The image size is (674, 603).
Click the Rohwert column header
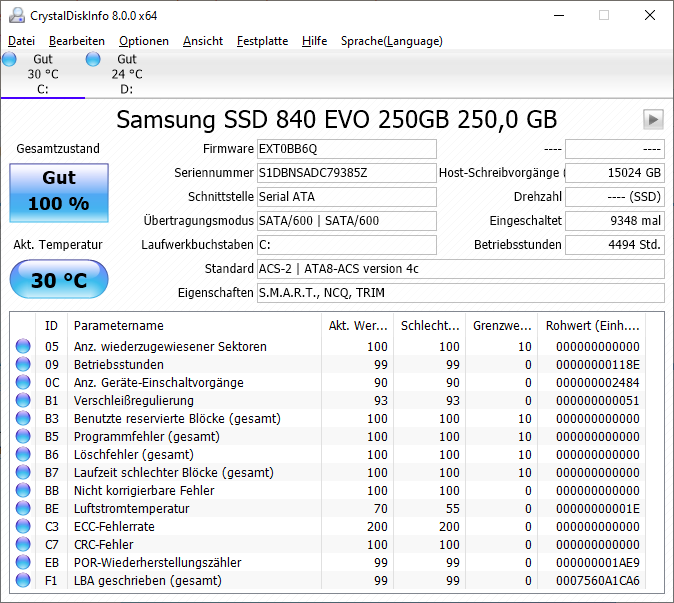point(592,326)
